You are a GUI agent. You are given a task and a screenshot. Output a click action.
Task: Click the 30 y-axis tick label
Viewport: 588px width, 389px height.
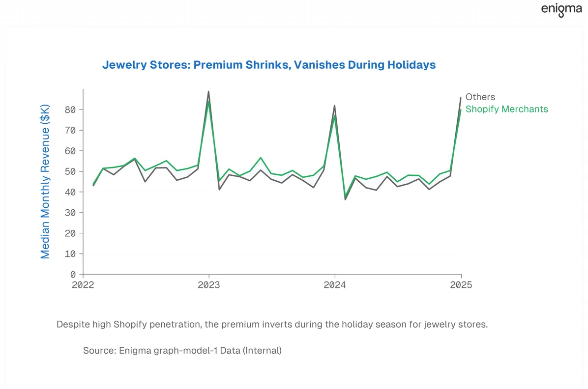70,213
